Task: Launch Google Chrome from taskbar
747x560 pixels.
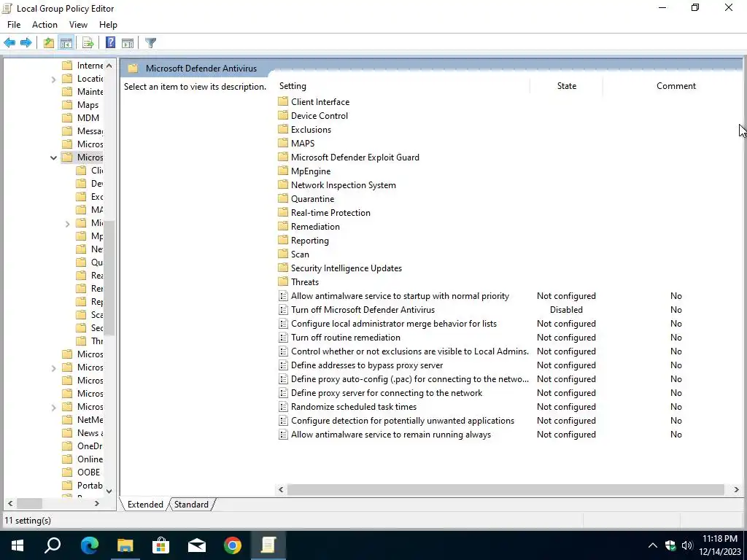Action: tap(233, 545)
